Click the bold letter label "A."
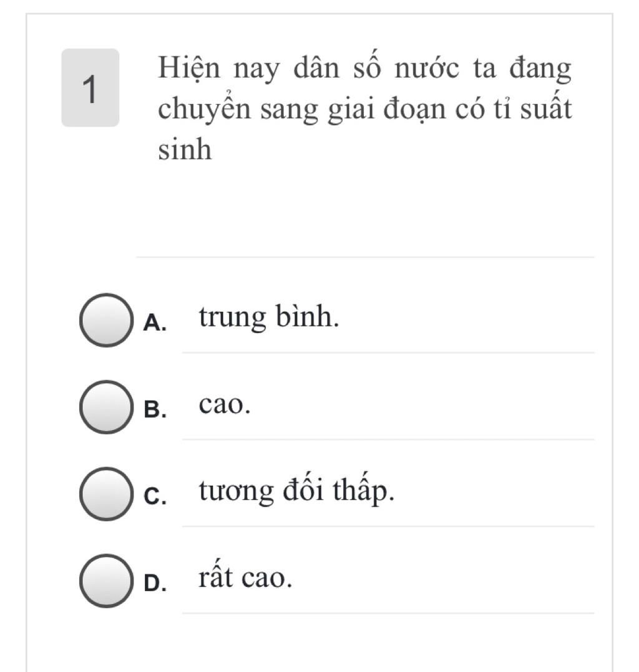639x672 pixels. [155, 322]
